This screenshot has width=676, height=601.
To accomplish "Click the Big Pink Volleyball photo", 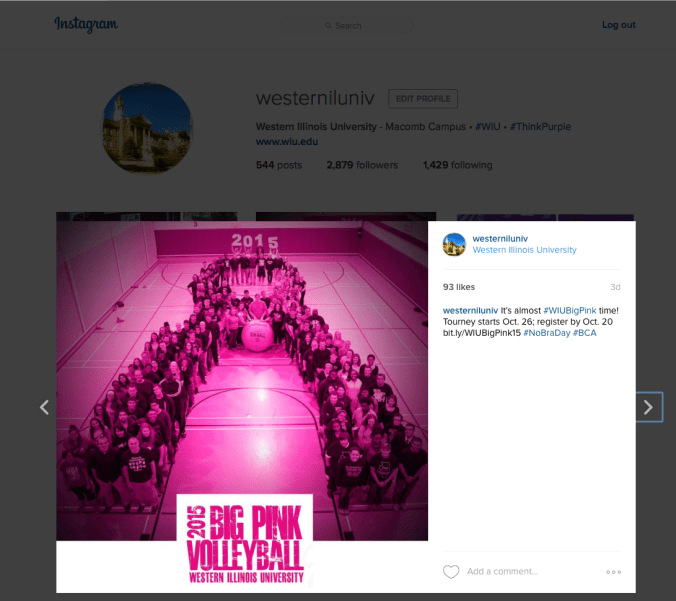I will click(242, 407).
